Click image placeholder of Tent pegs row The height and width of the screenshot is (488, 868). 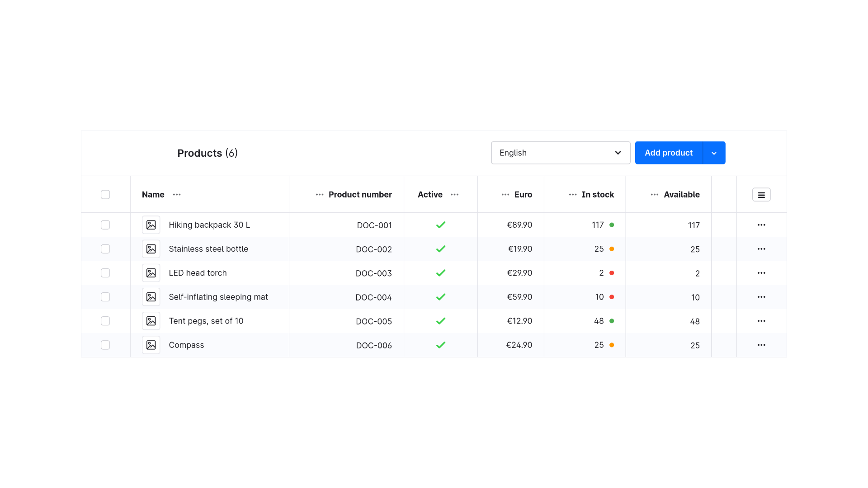click(x=151, y=321)
